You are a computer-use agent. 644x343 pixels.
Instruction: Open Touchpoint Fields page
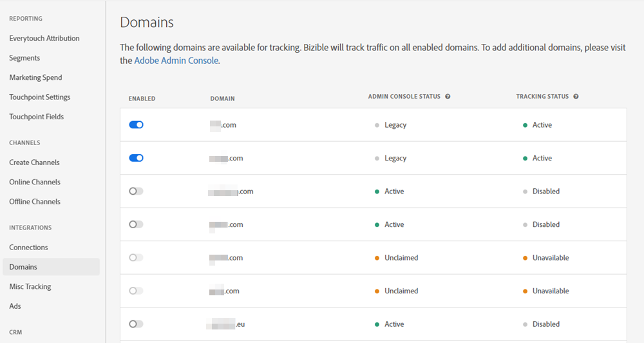(37, 117)
